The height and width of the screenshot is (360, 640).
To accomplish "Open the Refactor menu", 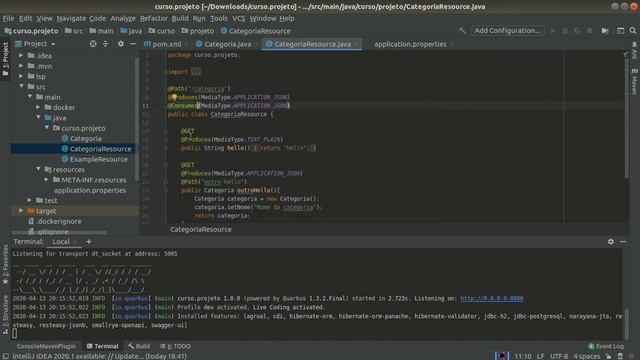I will tap(154, 18).
